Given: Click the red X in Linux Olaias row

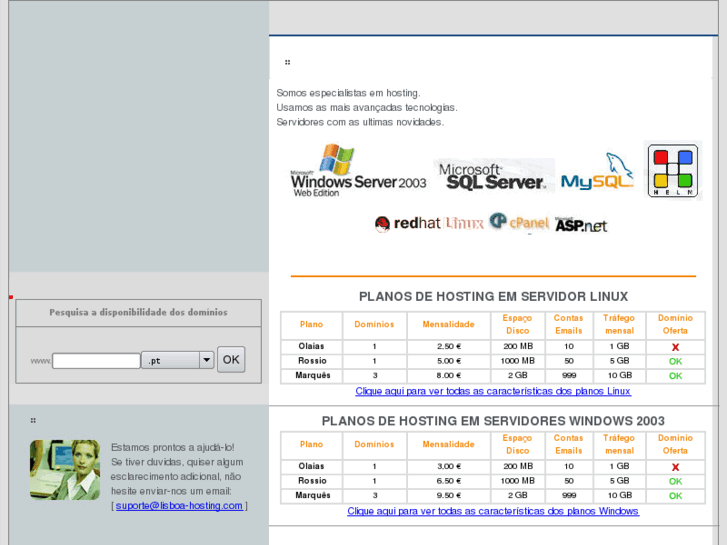Looking at the screenshot, I should click(675, 347).
